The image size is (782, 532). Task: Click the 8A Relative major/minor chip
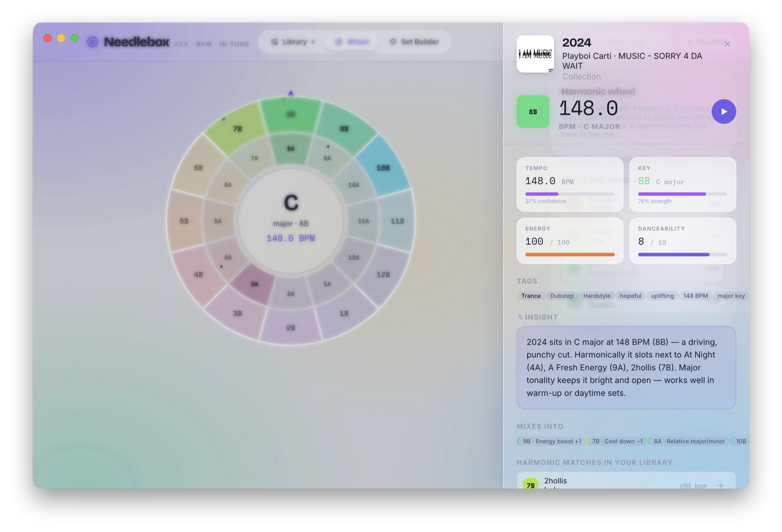pyautogui.click(x=688, y=441)
